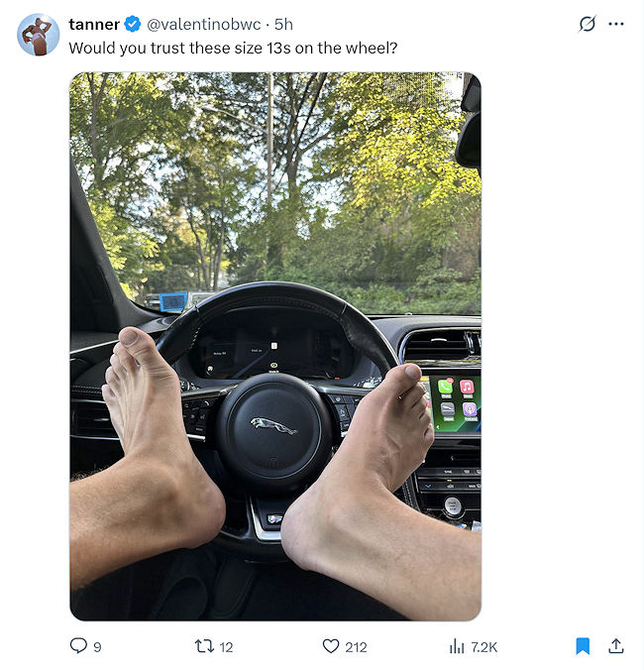Click the like count 212
644x670 pixels.
click(356, 647)
